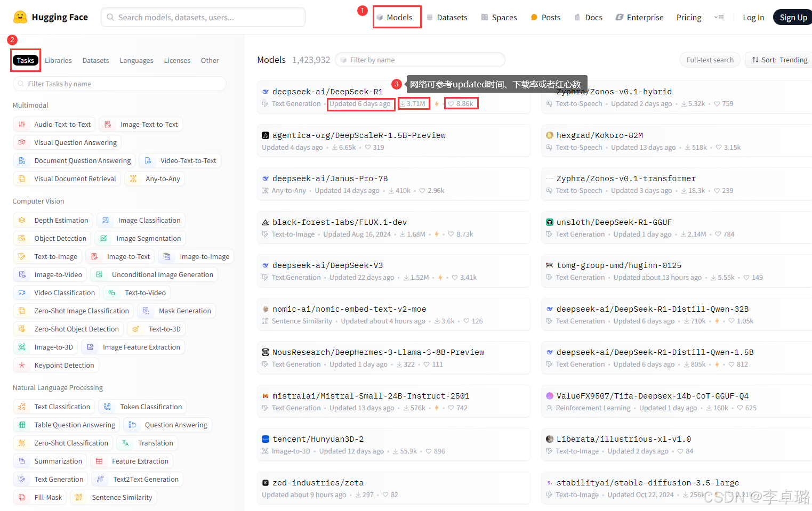Focus the Filter Tasks by name field
Image resolution: width=812 pixels, height=511 pixels.
(119, 84)
